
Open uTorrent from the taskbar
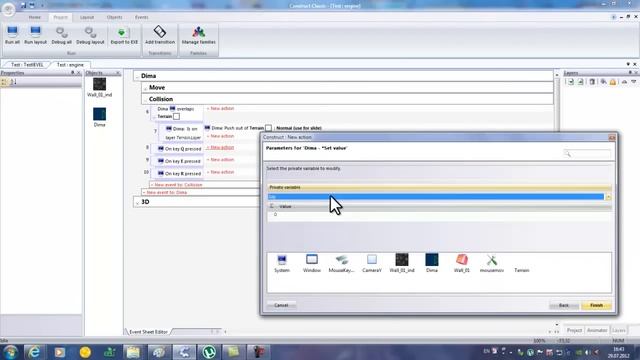tap(209, 352)
